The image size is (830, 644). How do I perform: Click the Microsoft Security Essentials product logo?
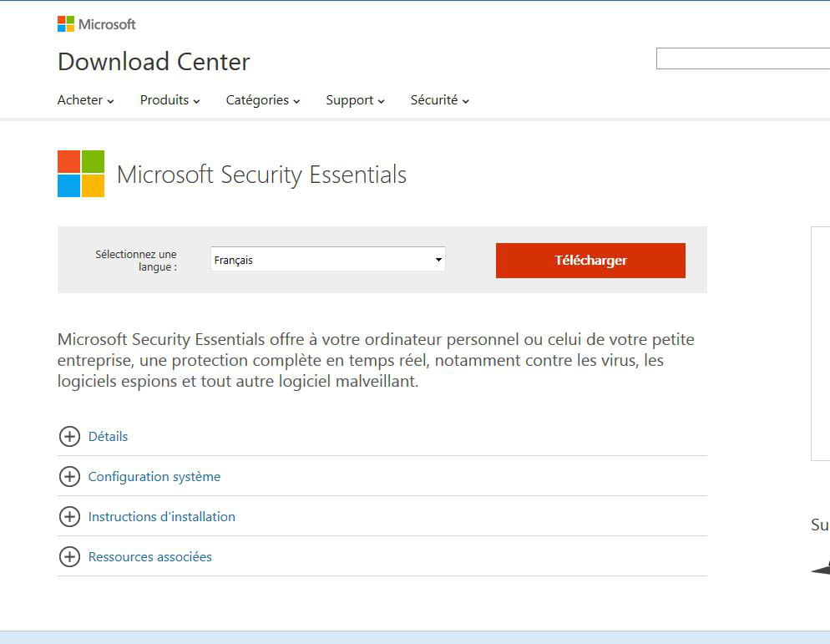click(81, 174)
